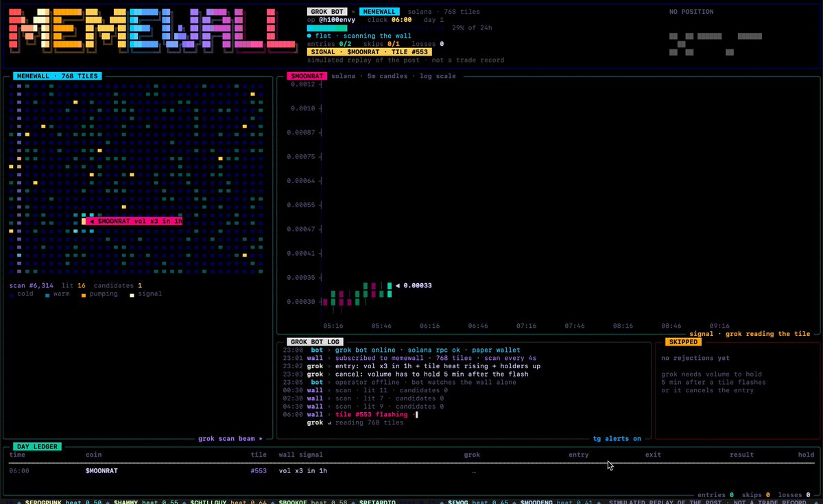
Task: Click the "tile #553 flashing" log entry
Action: coord(371,414)
